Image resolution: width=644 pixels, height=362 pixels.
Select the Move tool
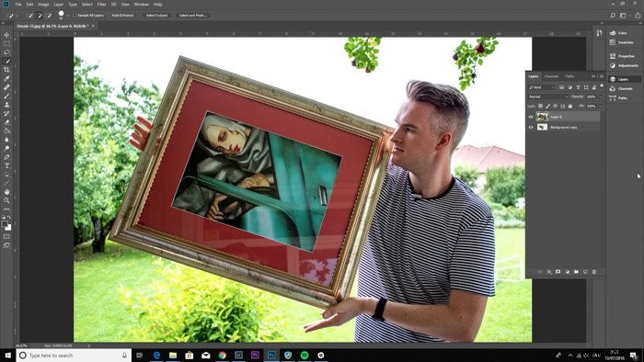pos(6,35)
